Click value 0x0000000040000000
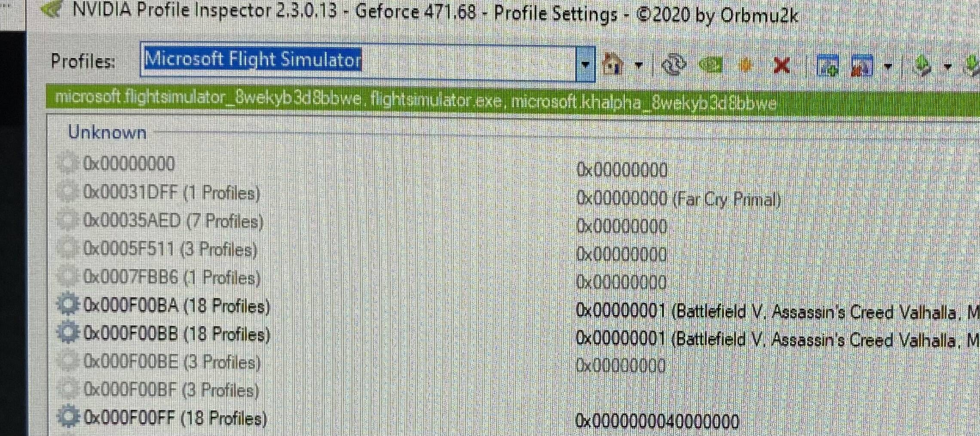This screenshot has height=436, width=980. [657, 421]
